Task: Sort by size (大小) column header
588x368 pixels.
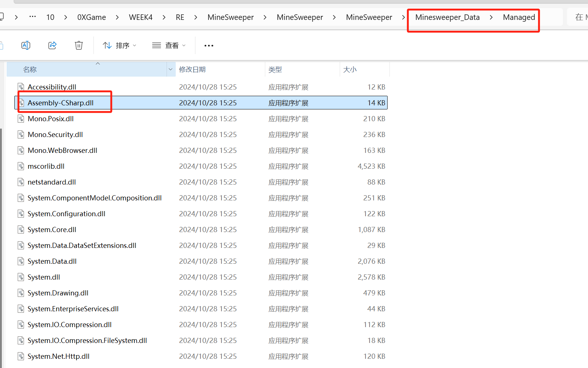Action: [364, 69]
